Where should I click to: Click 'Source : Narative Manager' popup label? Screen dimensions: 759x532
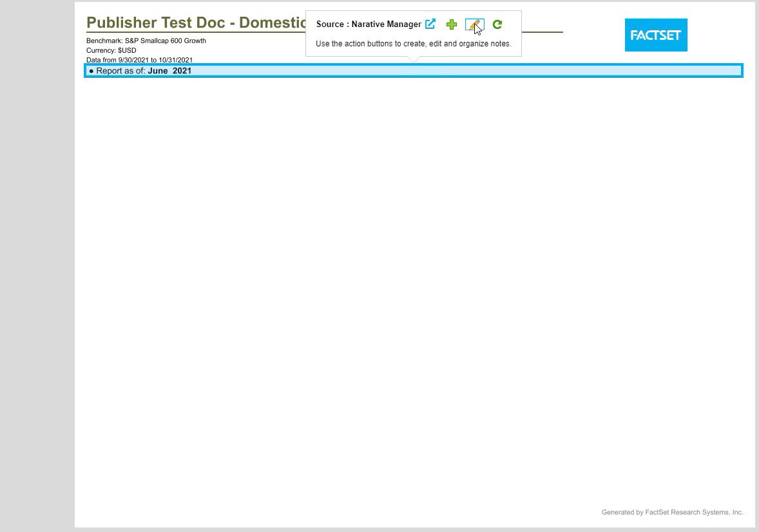click(x=369, y=24)
